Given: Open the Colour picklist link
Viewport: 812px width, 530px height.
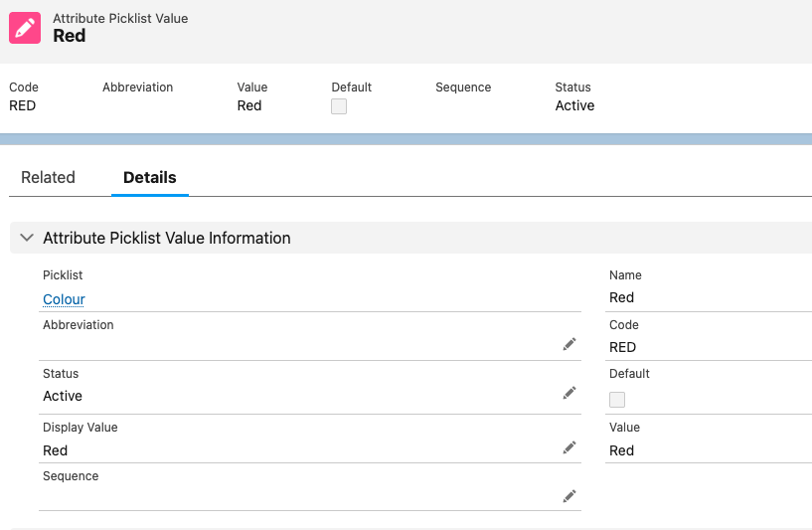Looking at the screenshot, I should [64, 299].
